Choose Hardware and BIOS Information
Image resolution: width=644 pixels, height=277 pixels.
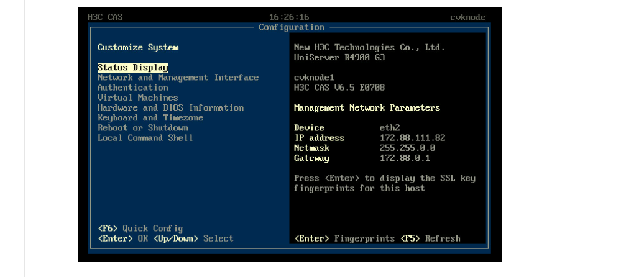(x=170, y=107)
